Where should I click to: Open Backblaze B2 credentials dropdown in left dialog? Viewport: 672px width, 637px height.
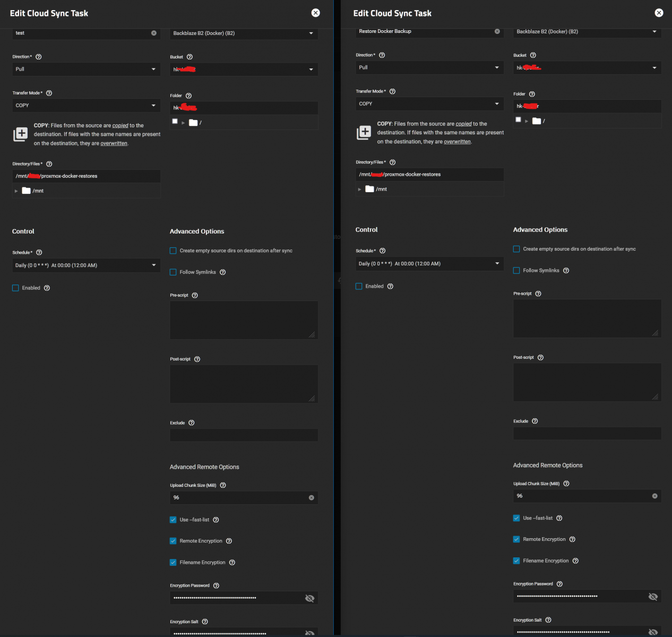[x=244, y=33]
